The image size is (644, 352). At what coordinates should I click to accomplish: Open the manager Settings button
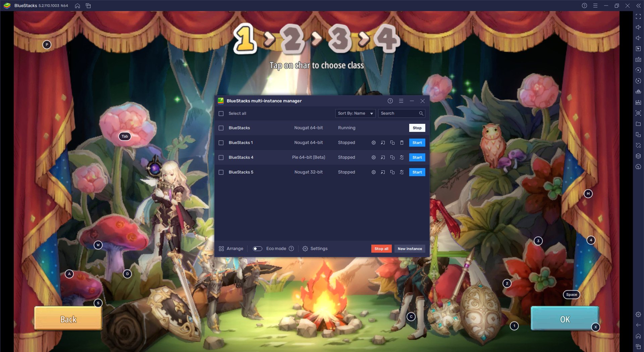tap(315, 249)
